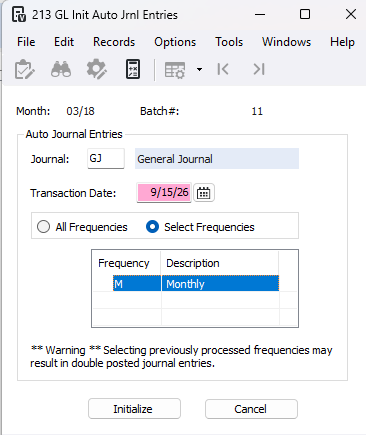Select the Select Frequencies radio button
Viewport: 366px width, 435px height.
click(x=152, y=227)
